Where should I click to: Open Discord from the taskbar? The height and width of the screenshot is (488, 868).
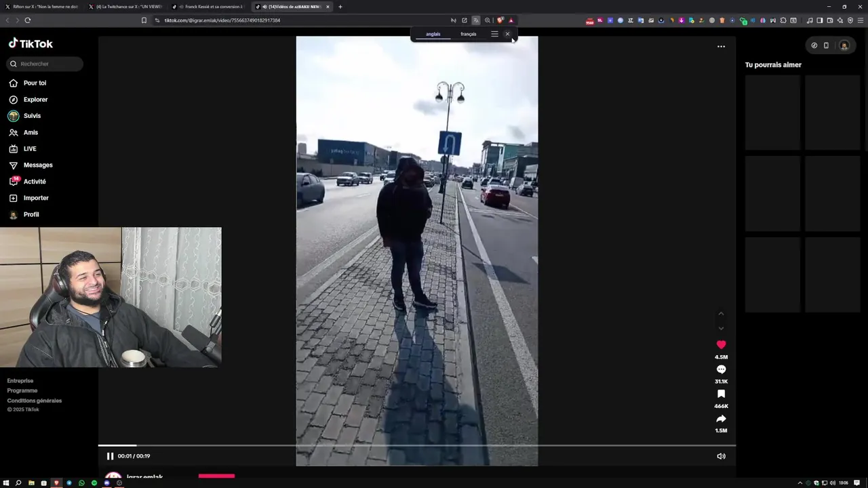coord(106,483)
